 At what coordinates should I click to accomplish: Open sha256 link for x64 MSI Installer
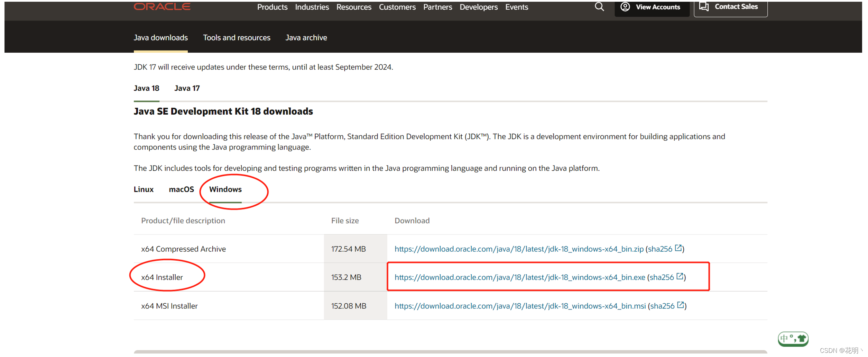(662, 306)
